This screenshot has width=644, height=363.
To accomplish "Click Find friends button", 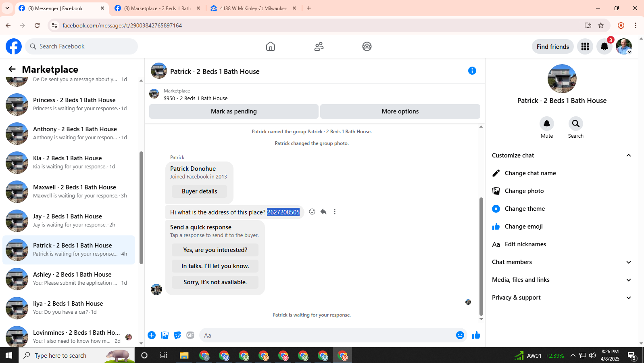I will (552, 46).
